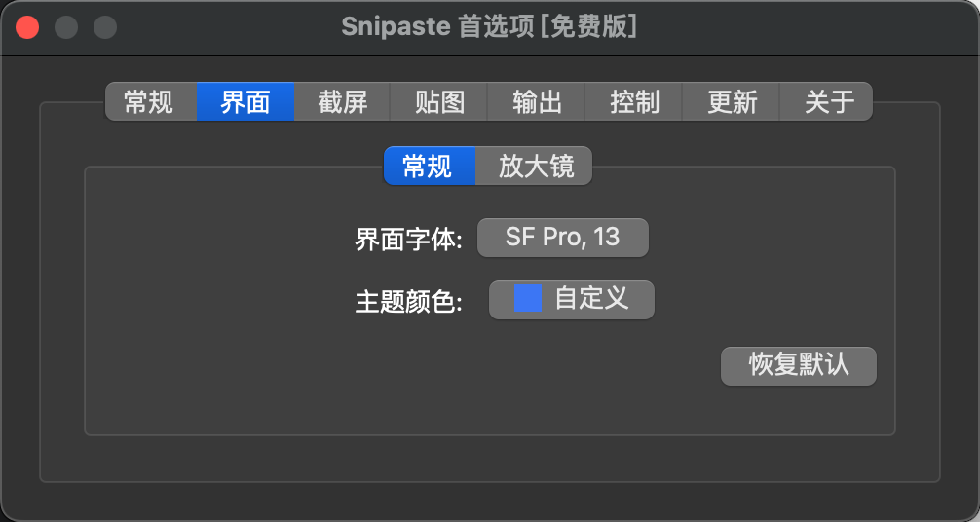The image size is (980, 522).
Task: Click the 界面字体 label
Action: 408,240
